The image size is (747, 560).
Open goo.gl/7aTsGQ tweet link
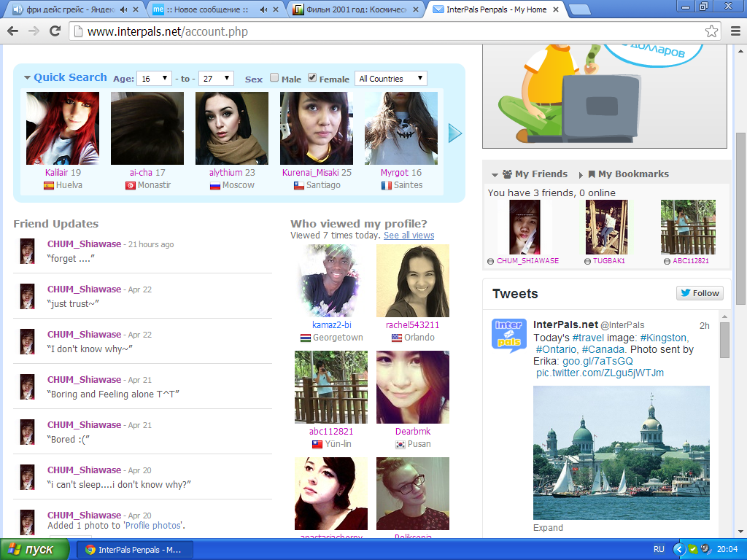point(597,361)
